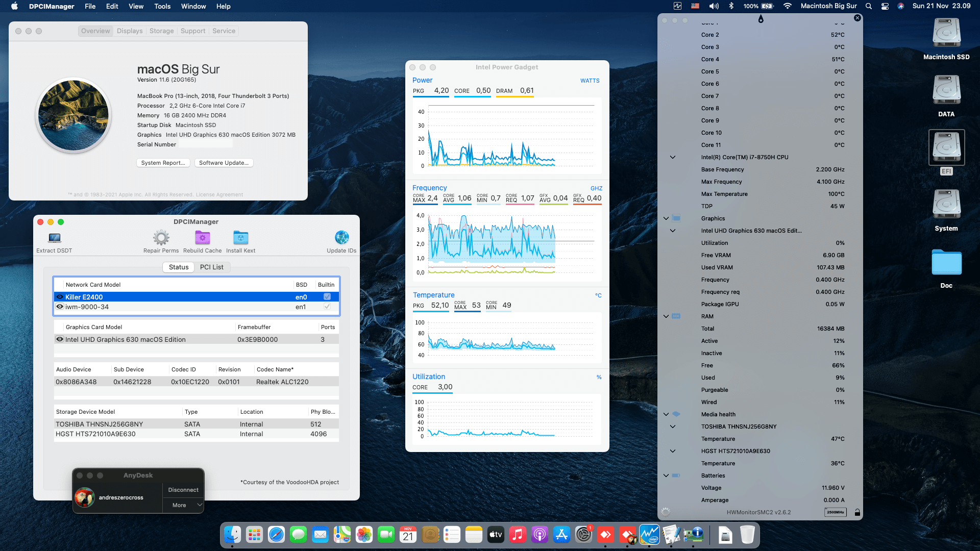Collapse the Batteries group in HWMonitor
Screen dimensions: 980x551
(x=666, y=475)
